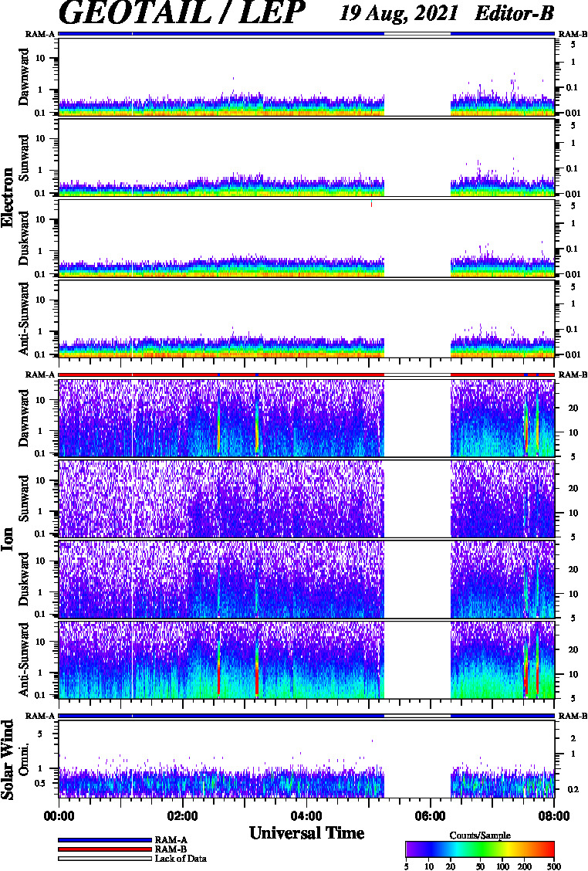Click the Counts/Sample colorbar title

pos(480,835)
